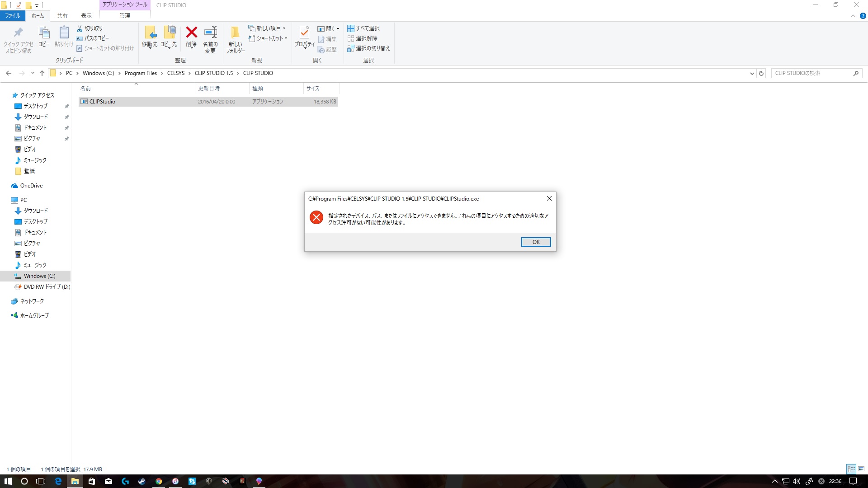The height and width of the screenshot is (488, 868).
Task: Click CELSYS in the breadcrumb path
Action: 176,73
